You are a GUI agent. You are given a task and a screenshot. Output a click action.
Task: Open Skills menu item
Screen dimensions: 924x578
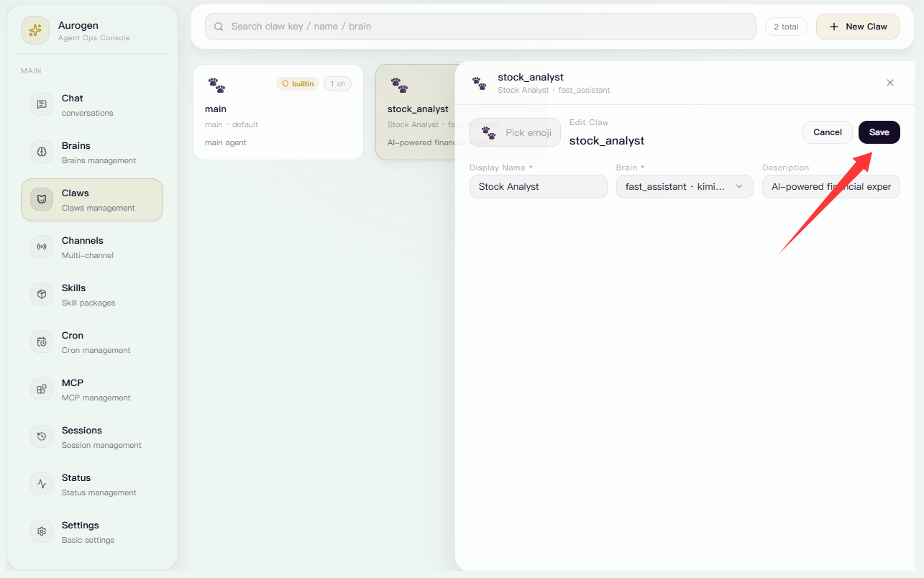coord(92,295)
